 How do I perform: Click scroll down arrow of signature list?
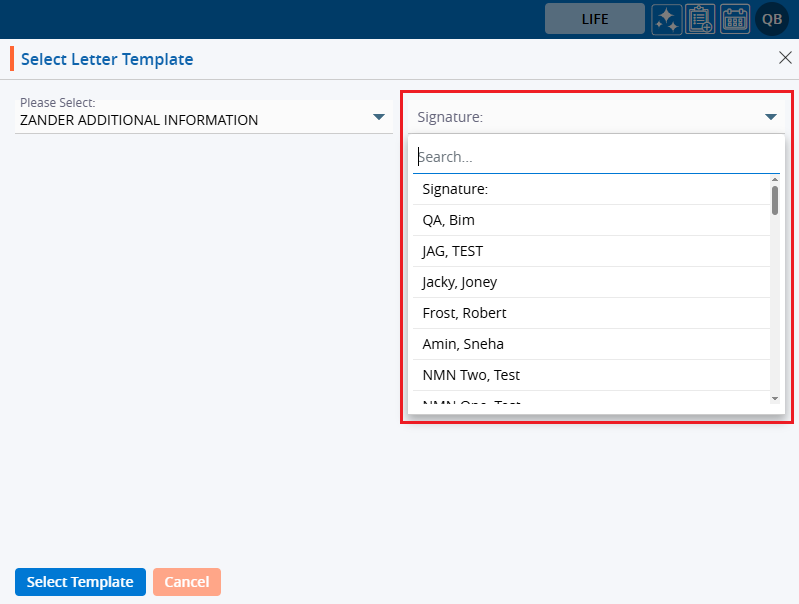[x=775, y=398]
